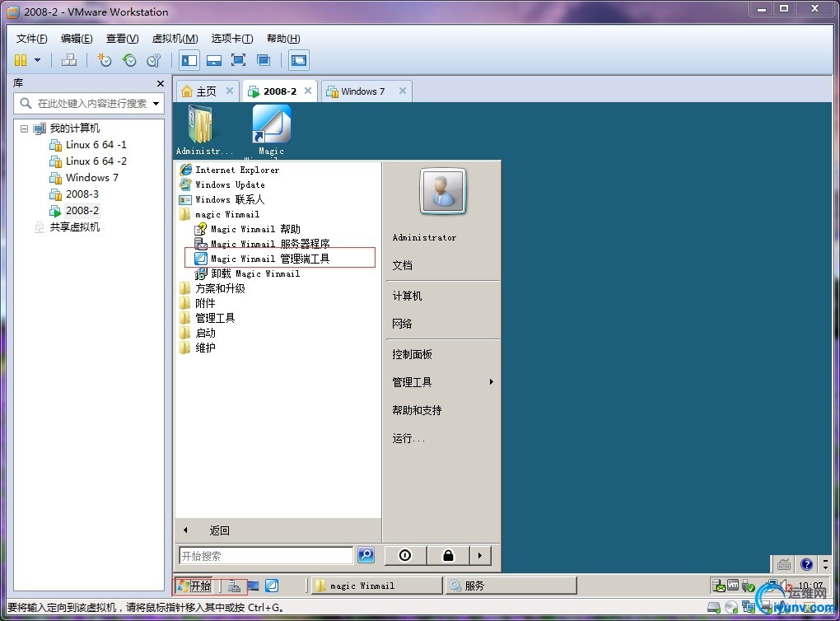
Task: Toggle the thumbnail bar view icon
Action: (x=214, y=60)
